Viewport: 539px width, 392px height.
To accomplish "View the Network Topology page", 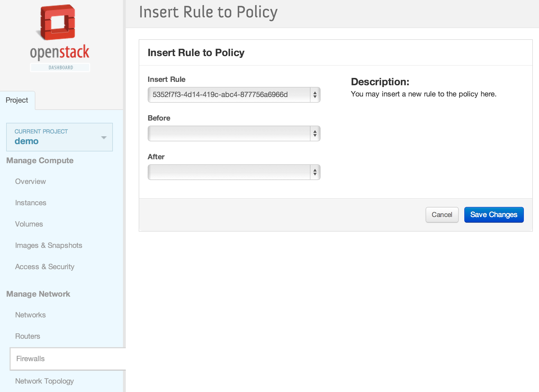I will tap(44, 381).
